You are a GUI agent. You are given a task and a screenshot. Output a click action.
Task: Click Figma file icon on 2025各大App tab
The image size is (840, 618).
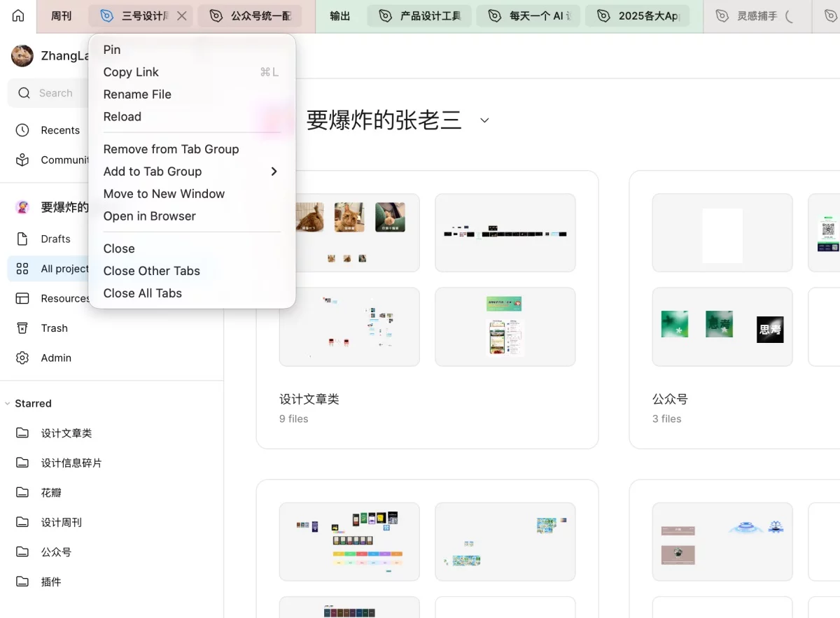[x=604, y=15]
